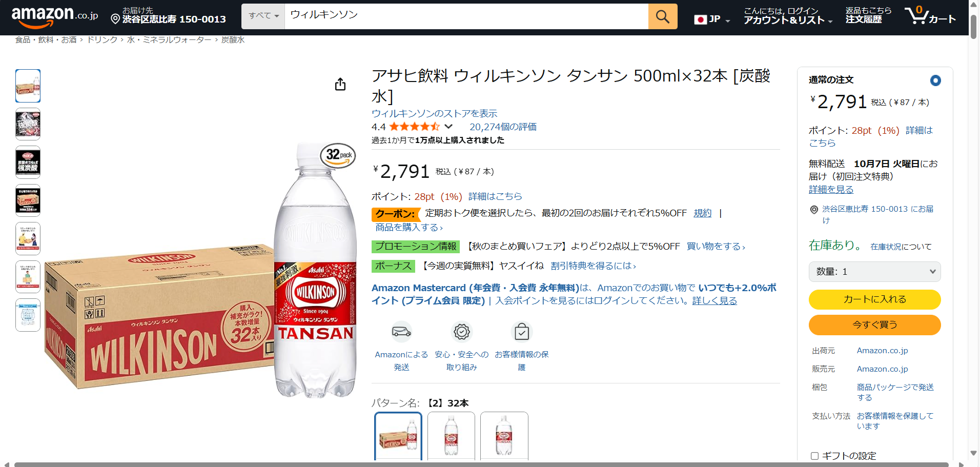980x467 pixels.
Task: Click the share icon above product image
Action: [x=340, y=85]
